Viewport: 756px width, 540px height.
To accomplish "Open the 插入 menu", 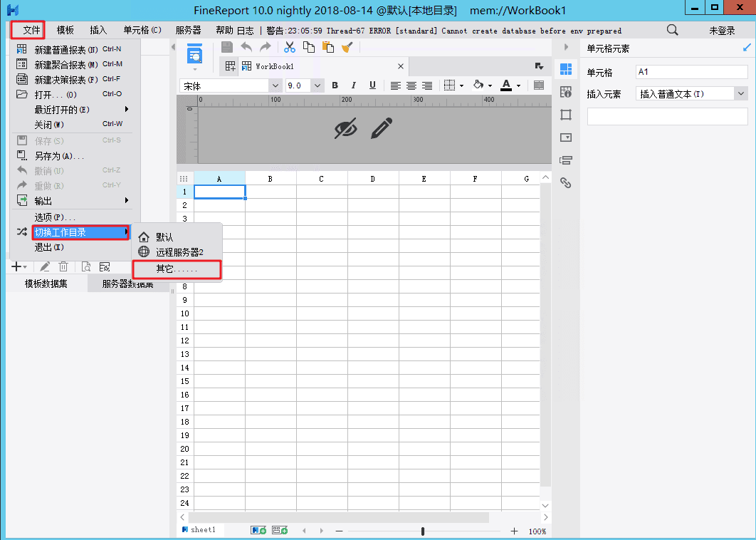I will 98,30.
